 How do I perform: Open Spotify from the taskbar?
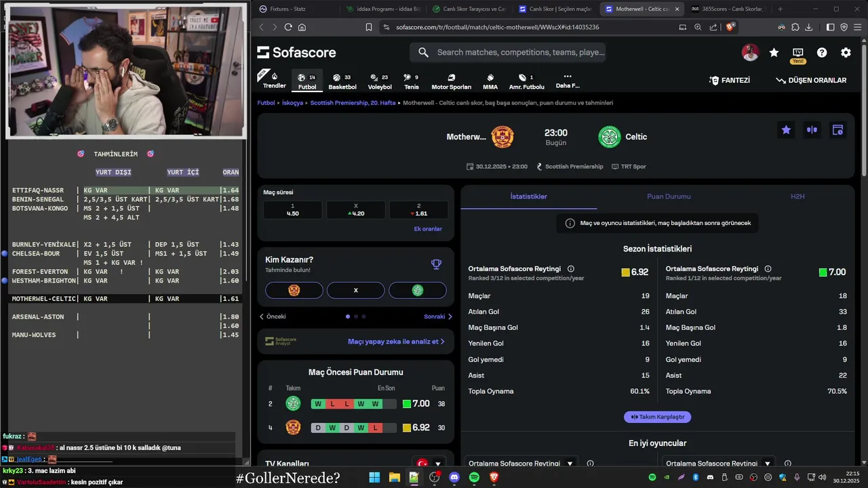474,477
